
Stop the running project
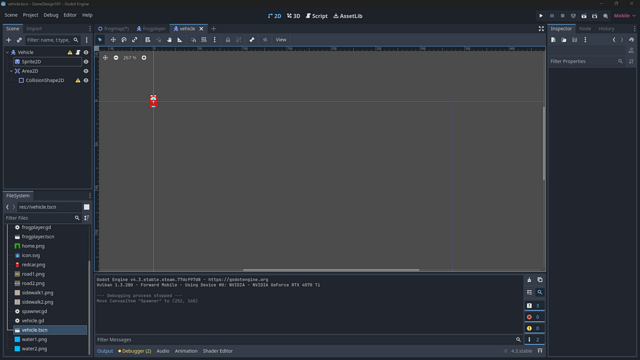pyautogui.click(x=562, y=16)
